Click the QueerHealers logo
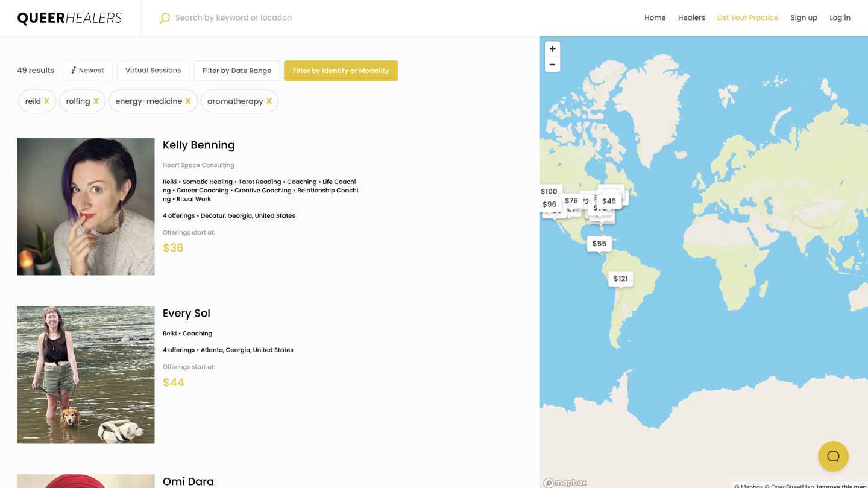Screen dimensions: 868x488 point(69,18)
